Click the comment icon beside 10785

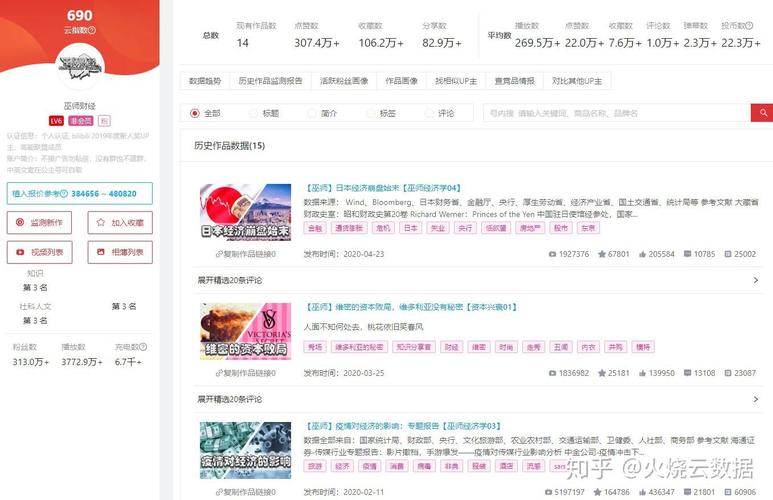pyautogui.click(x=687, y=254)
